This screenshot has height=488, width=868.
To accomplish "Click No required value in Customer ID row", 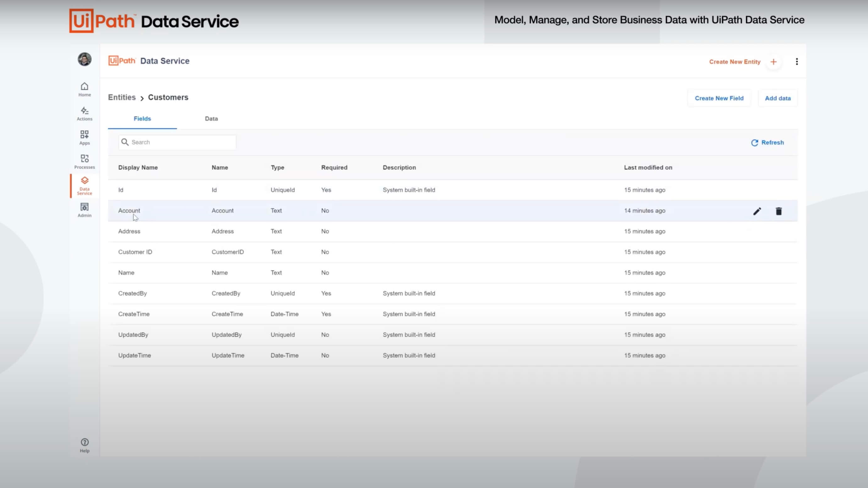I will click(x=325, y=252).
